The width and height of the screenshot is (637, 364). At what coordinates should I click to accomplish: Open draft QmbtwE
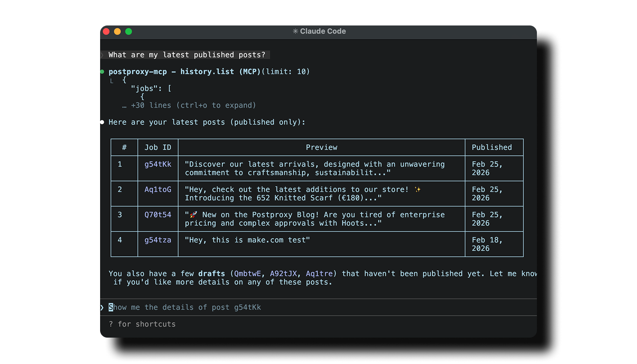tap(247, 273)
